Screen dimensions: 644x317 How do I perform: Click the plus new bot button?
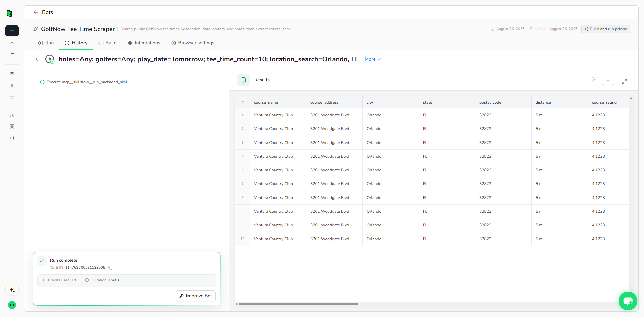12,31
